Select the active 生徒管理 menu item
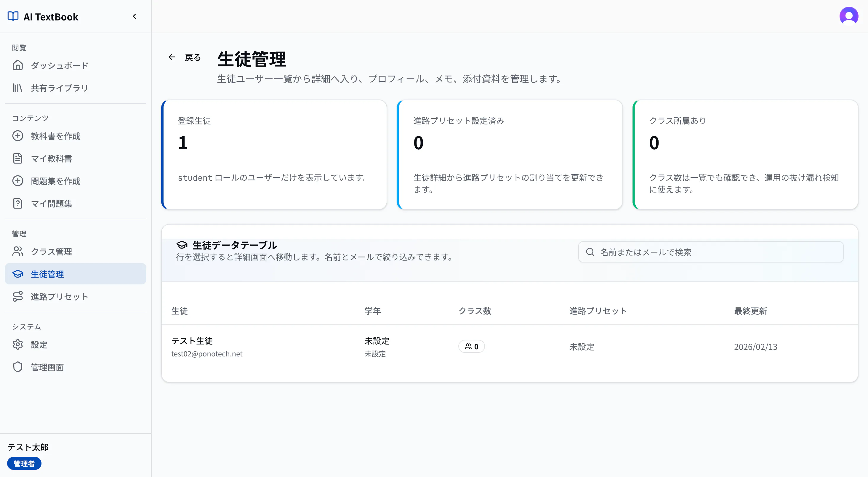Screen dimensions: 868x477 pos(76,274)
